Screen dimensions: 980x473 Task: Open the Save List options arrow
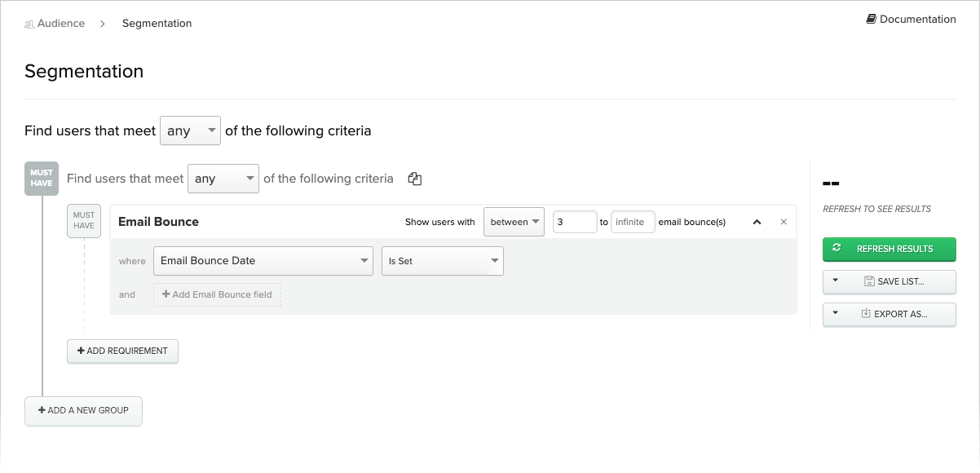click(836, 281)
